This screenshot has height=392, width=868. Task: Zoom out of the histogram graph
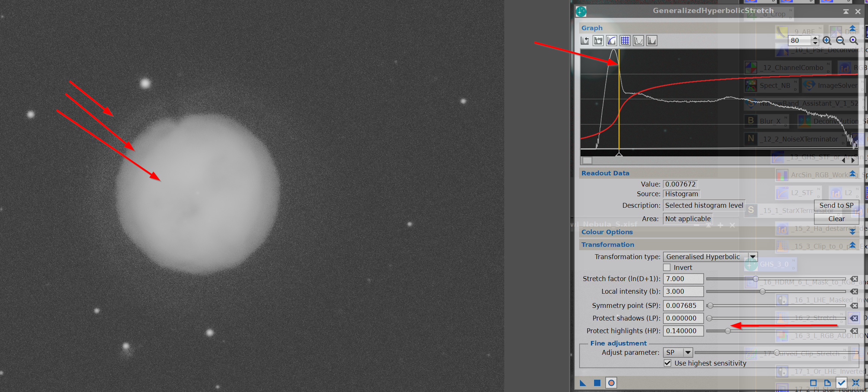point(840,41)
